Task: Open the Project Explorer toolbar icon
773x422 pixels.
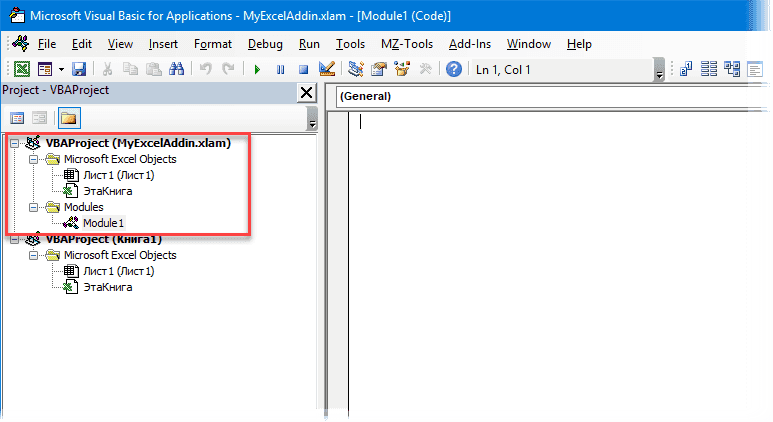Action: [355, 69]
